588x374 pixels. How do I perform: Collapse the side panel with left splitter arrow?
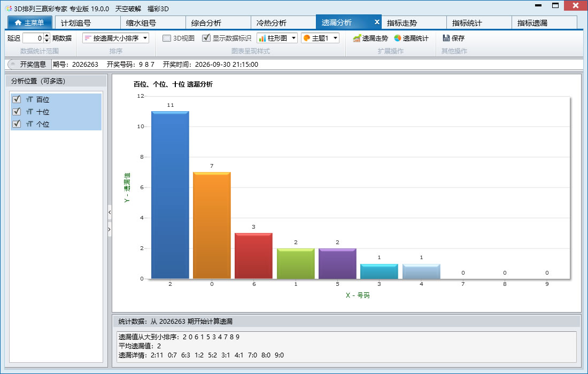click(110, 213)
